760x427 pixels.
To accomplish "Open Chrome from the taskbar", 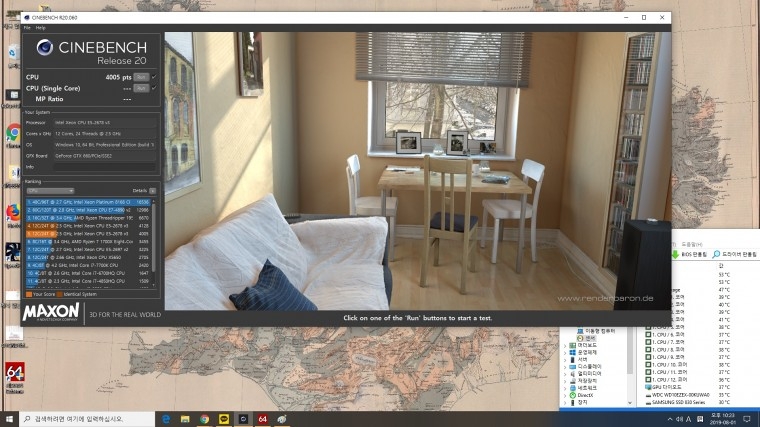I will pos(205,419).
